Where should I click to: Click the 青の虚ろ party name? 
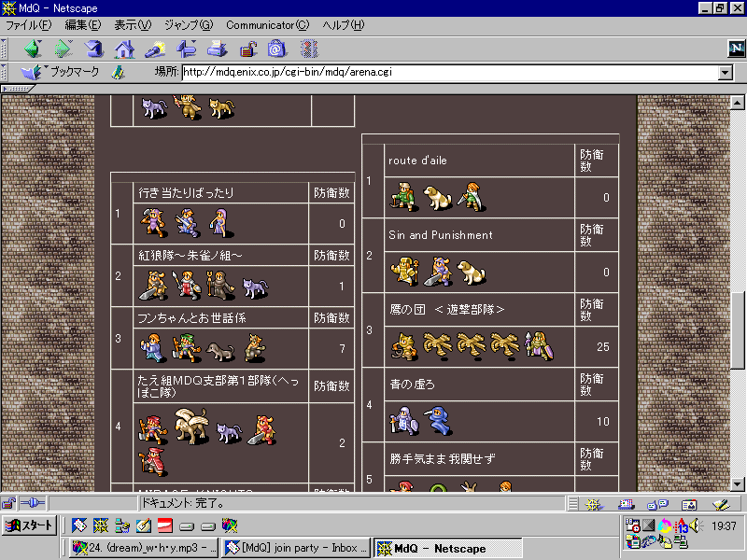413,384
